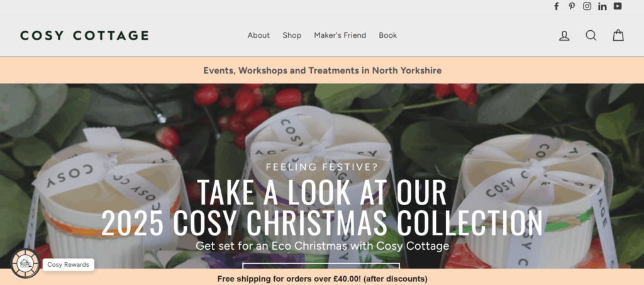Image resolution: width=644 pixels, height=285 pixels.
Task: Click the outlined hero button below subtitle
Action: coord(321,266)
